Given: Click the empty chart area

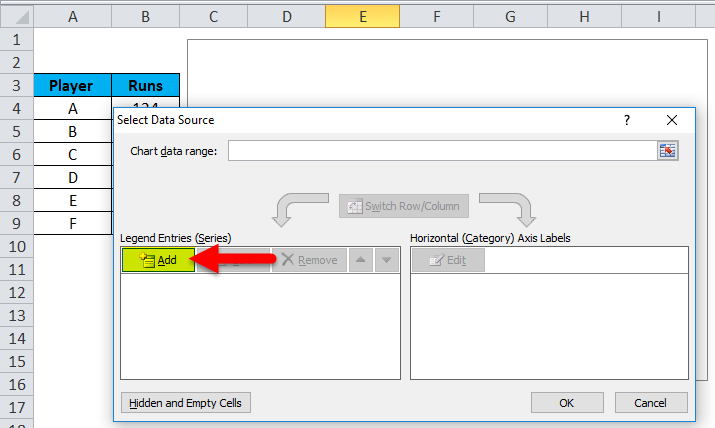Looking at the screenshot, I should point(447,73).
